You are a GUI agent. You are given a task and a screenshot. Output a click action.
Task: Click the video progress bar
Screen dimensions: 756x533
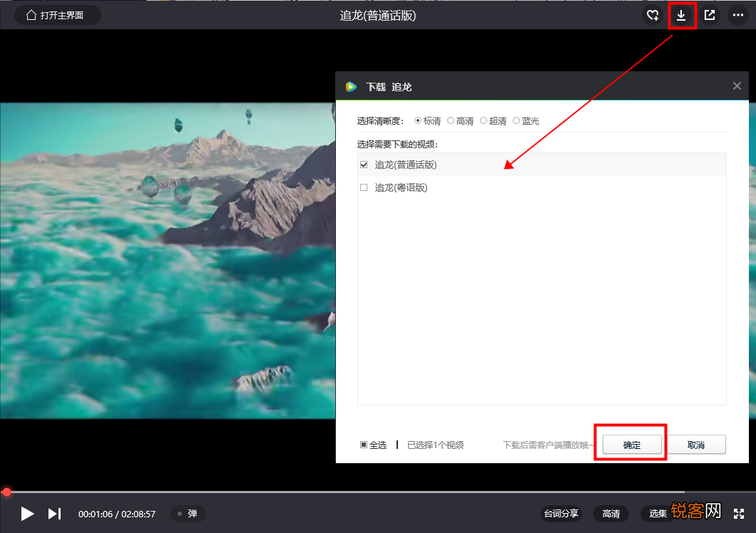pos(378,492)
